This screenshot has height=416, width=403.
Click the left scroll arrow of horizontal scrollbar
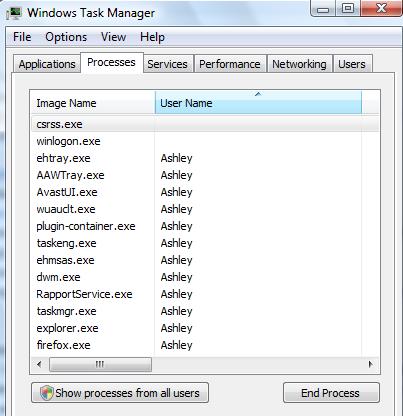point(39,364)
